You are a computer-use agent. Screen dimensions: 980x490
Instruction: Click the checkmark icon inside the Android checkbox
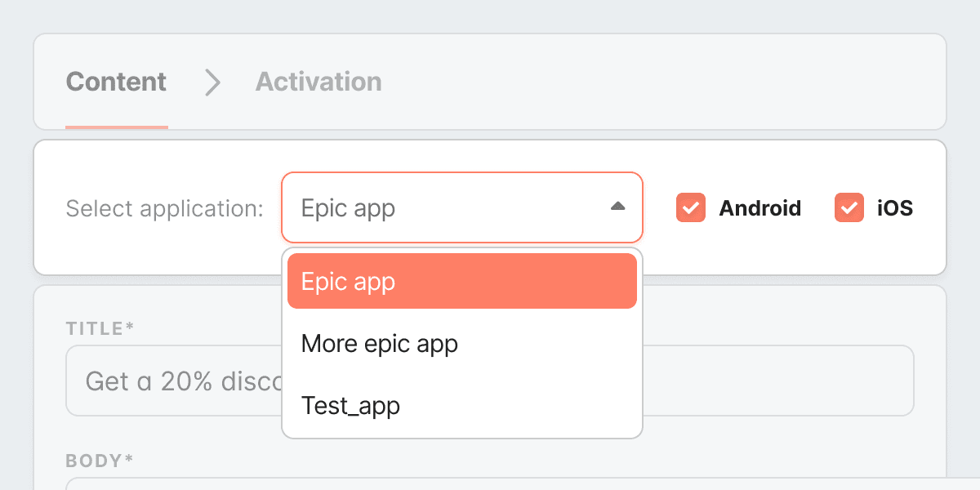click(690, 208)
